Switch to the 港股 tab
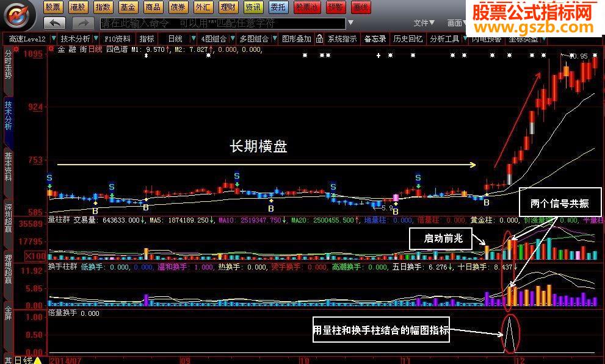 [x=78, y=8]
